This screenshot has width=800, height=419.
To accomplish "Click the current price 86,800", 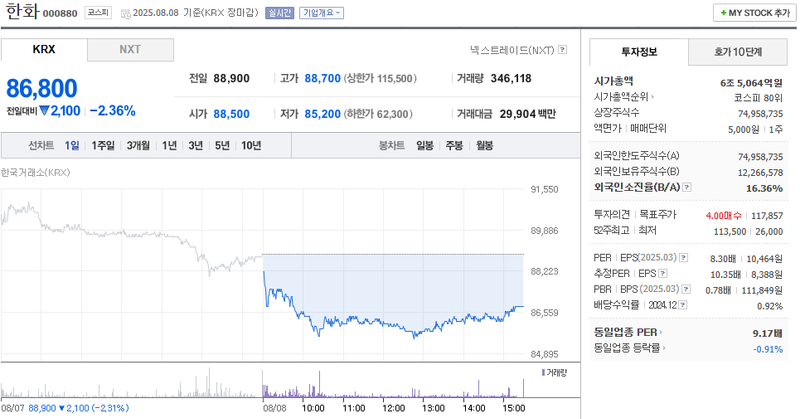I will click(x=42, y=88).
